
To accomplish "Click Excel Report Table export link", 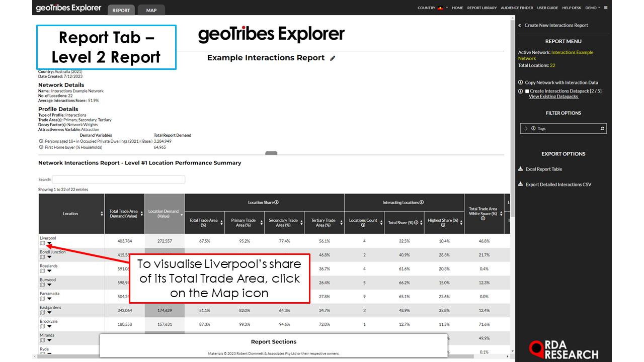I will 544,169.
